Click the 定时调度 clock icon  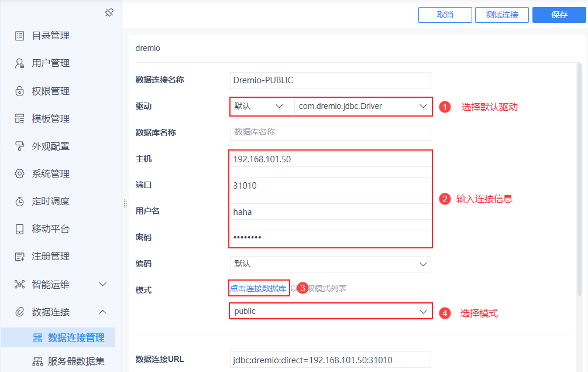19,201
